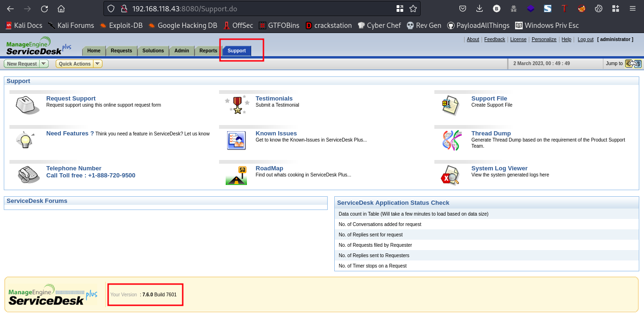The width and height of the screenshot is (644, 327).
Task: Open the Personalize link
Action: tap(544, 40)
